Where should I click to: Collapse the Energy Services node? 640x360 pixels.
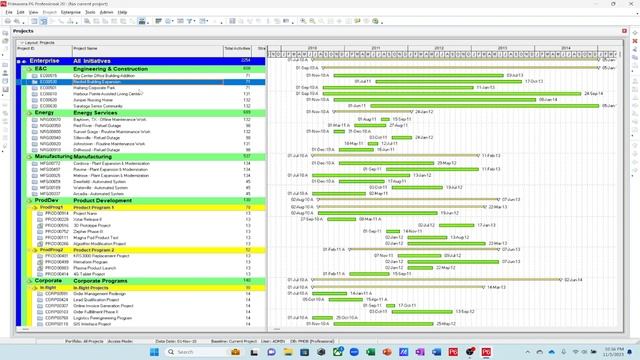tap(29, 113)
